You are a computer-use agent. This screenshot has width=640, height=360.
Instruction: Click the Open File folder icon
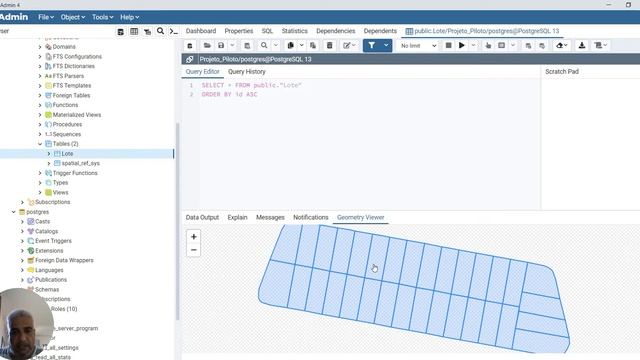click(207, 45)
